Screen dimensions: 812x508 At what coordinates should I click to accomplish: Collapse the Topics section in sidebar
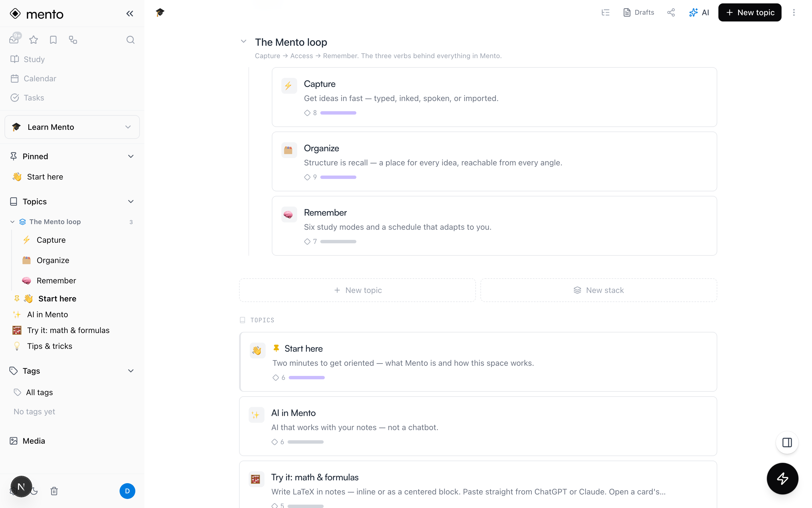coord(131,202)
